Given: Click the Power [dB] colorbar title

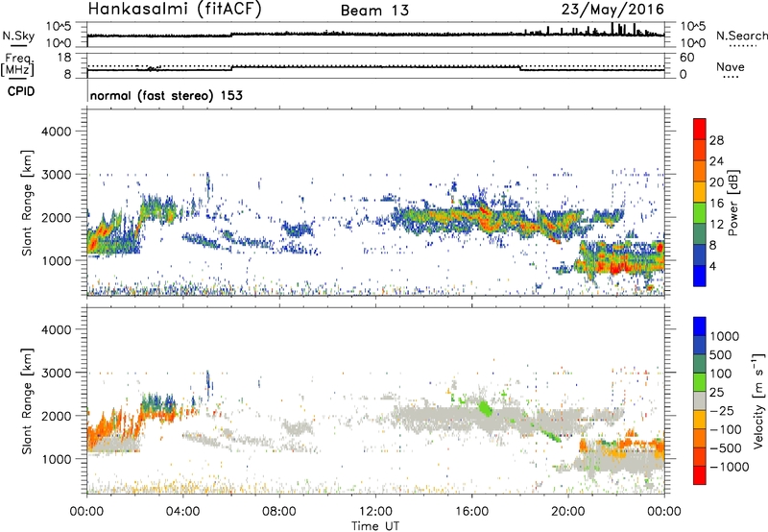Looking at the screenshot, I should pyautogui.click(x=732, y=203).
